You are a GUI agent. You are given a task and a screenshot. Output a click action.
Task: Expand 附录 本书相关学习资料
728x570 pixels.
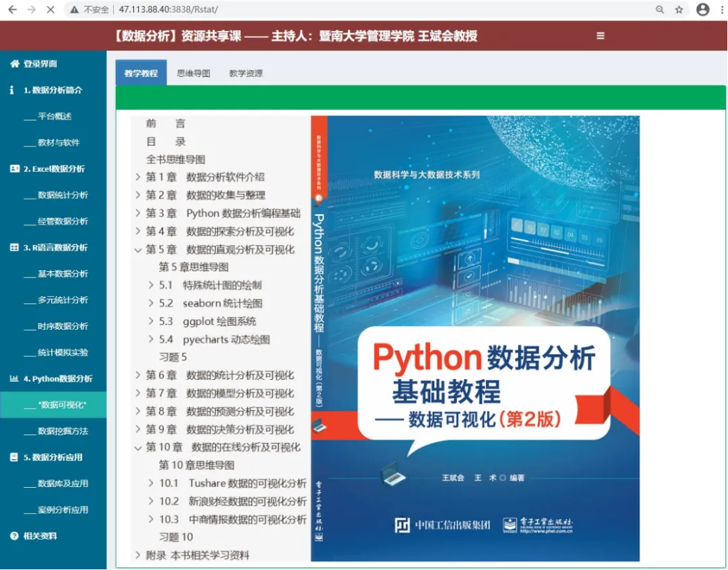(138, 555)
